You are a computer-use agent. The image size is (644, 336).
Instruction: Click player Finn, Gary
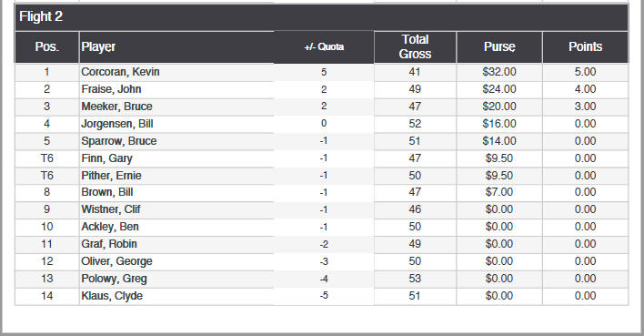tap(106, 158)
